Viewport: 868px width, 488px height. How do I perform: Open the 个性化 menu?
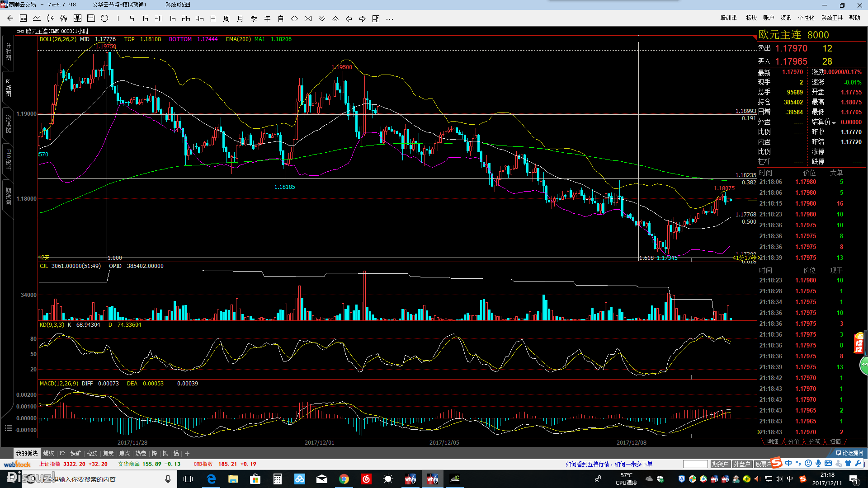[806, 18]
